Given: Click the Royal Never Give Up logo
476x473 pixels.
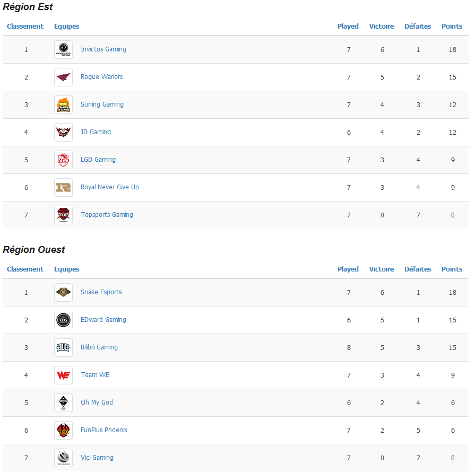Looking at the screenshot, I should point(64,188).
